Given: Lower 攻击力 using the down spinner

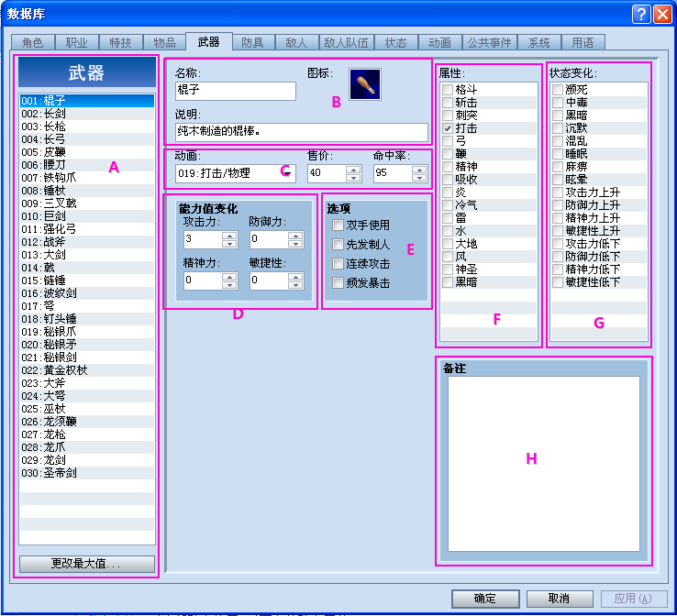Looking at the screenshot, I should click(229, 244).
